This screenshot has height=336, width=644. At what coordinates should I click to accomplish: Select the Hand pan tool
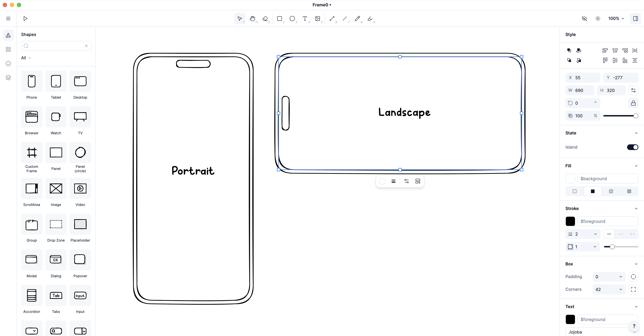[x=252, y=19]
